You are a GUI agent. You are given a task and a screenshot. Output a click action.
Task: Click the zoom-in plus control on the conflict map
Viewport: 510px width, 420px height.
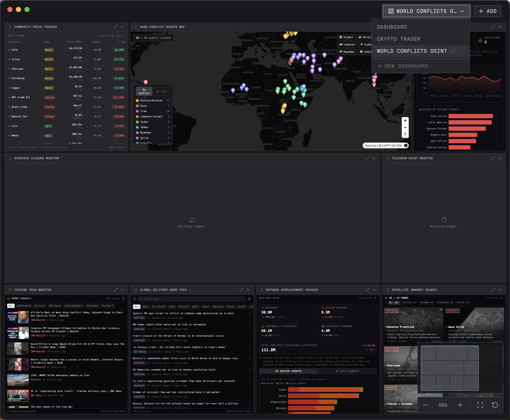tap(405, 120)
